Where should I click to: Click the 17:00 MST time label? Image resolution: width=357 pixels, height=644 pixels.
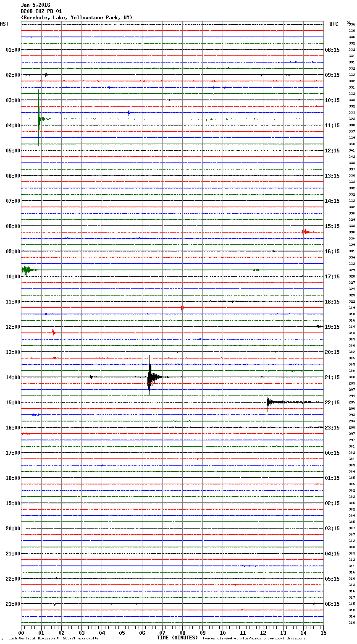pos(13,453)
